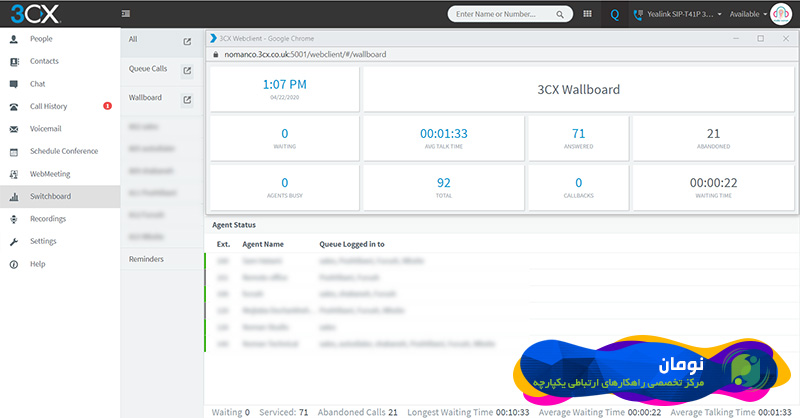Open Contacts in the sidebar
Viewport: 800px width, 418px height.
click(44, 61)
